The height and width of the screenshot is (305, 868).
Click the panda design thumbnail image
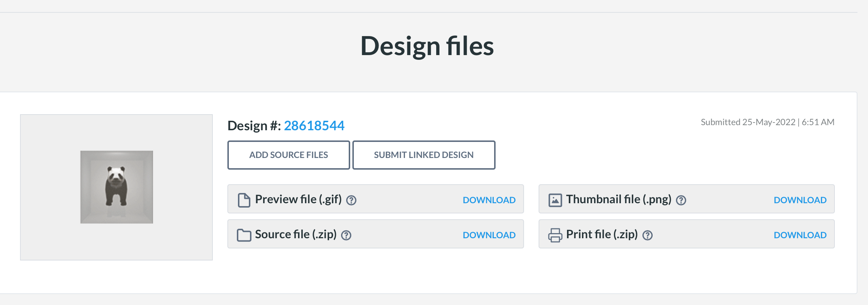(117, 187)
